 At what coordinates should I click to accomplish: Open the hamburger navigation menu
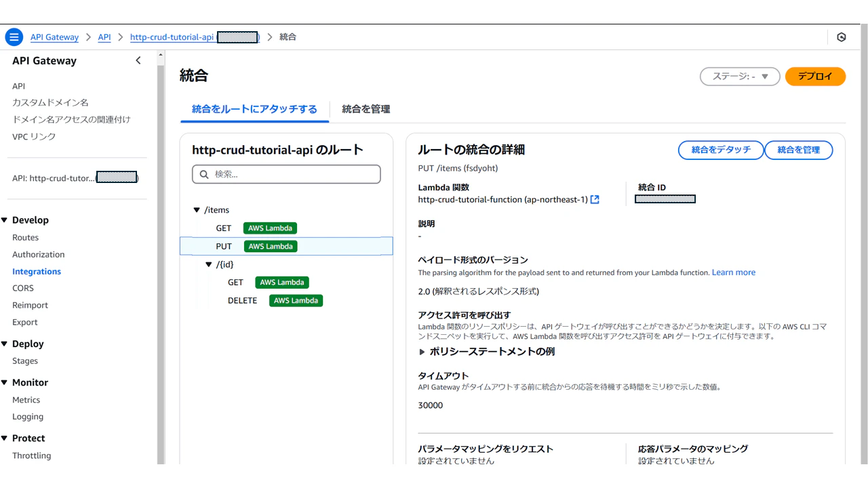14,37
